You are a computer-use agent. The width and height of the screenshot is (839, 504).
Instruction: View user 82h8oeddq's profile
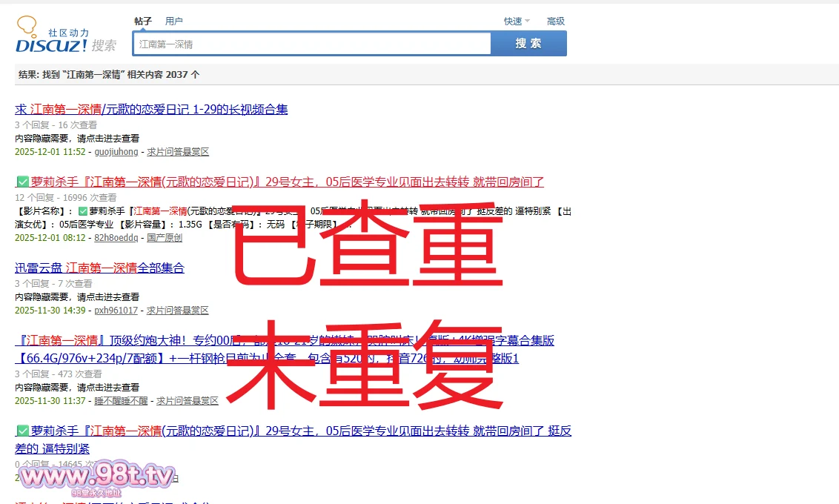[x=116, y=238]
